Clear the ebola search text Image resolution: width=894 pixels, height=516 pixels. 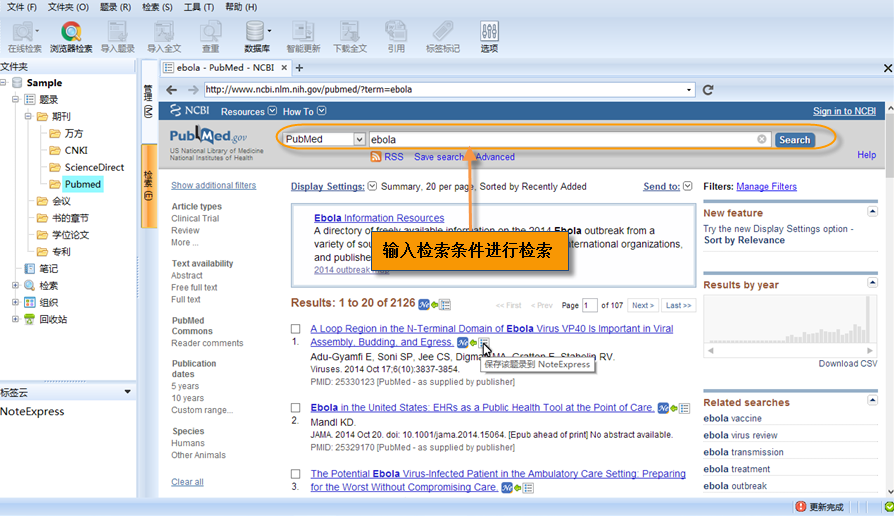[x=762, y=139]
